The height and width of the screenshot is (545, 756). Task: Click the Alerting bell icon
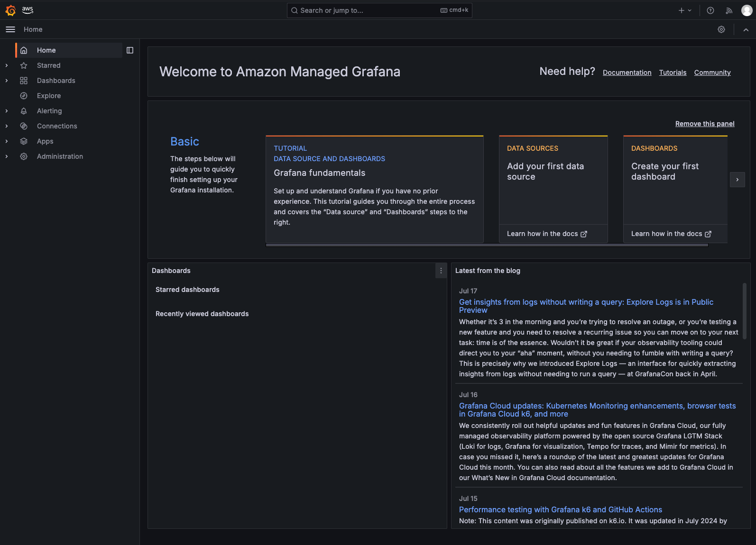point(24,111)
